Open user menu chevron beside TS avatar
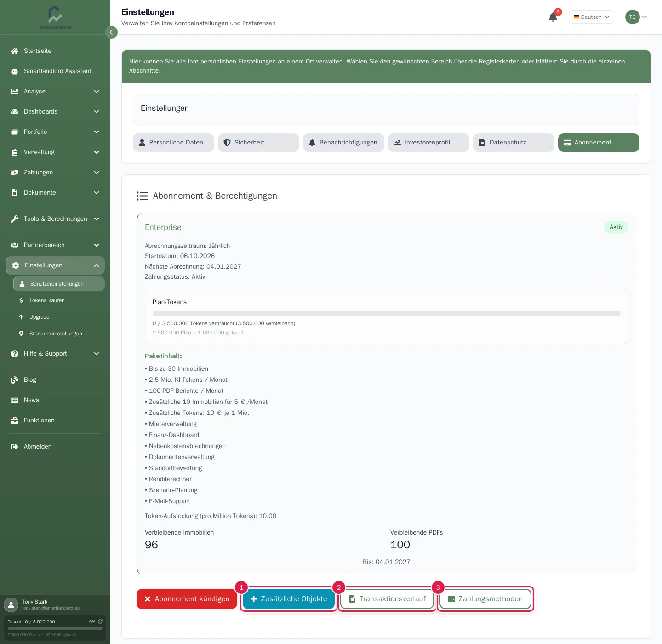The height and width of the screenshot is (644, 662). click(x=645, y=17)
